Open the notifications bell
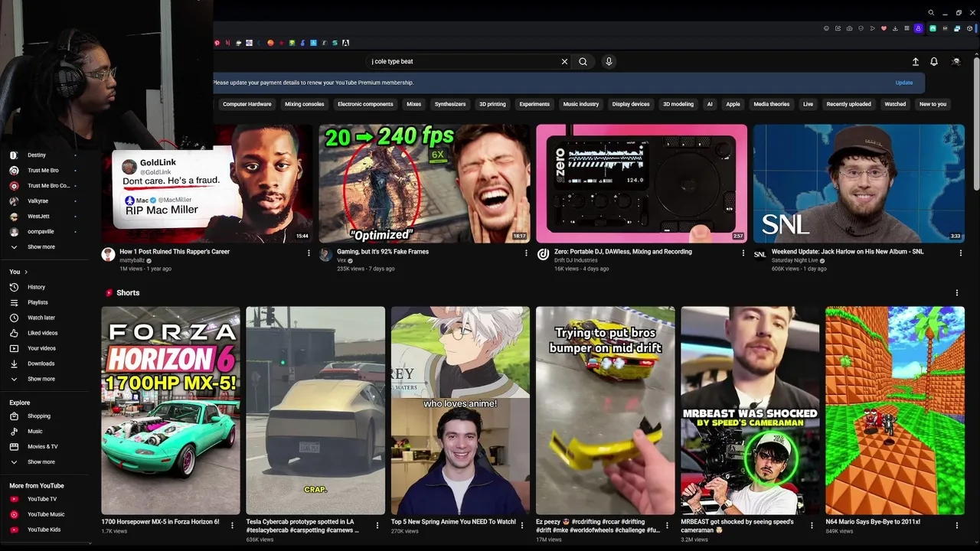 click(x=934, y=61)
